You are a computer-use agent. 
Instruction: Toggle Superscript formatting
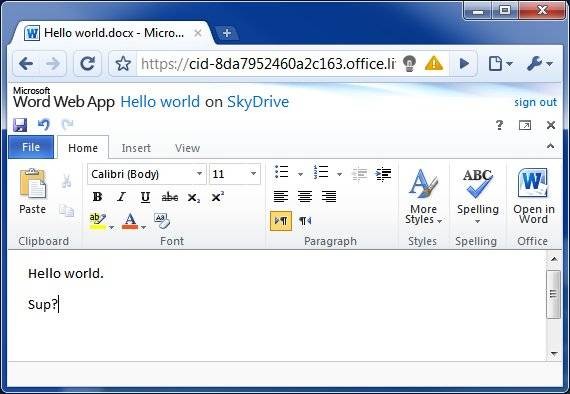tap(217, 197)
